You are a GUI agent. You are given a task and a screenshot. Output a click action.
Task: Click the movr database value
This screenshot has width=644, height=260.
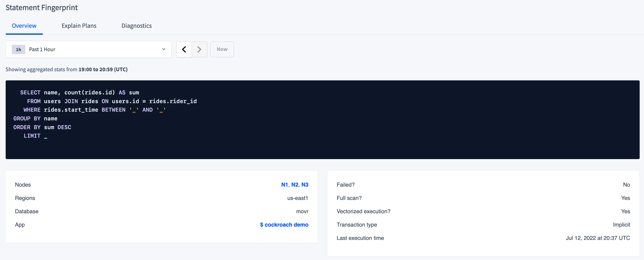(x=302, y=211)
